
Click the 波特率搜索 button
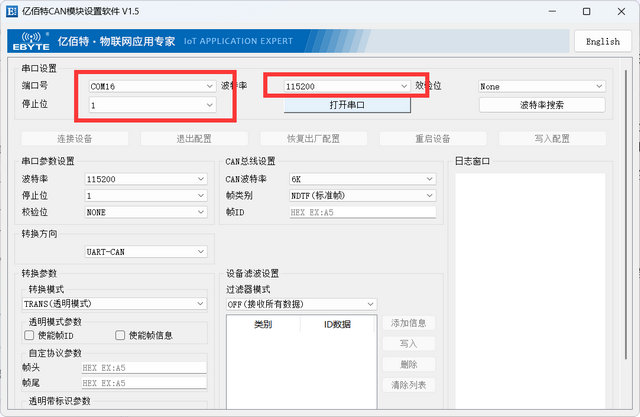(x=542, y=105)
